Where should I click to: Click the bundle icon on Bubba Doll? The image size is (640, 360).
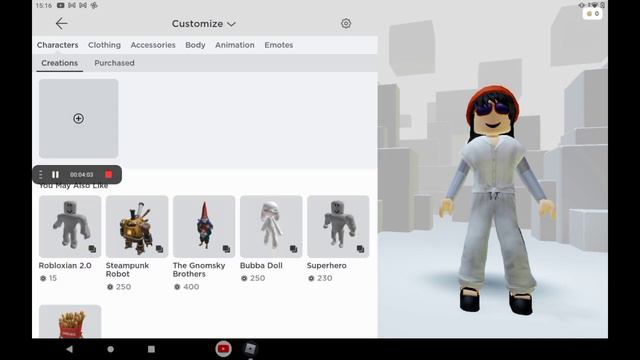pos(293,249)
